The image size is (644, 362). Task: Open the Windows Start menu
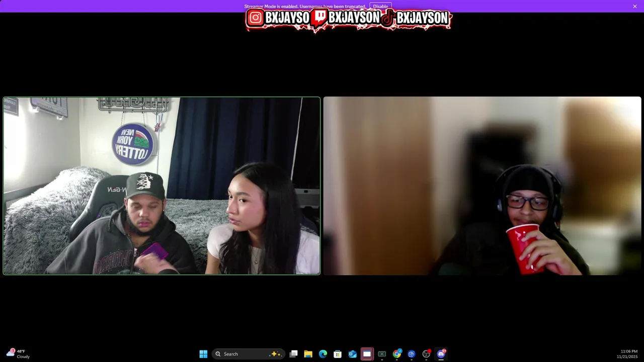click(x=203, y=354)
